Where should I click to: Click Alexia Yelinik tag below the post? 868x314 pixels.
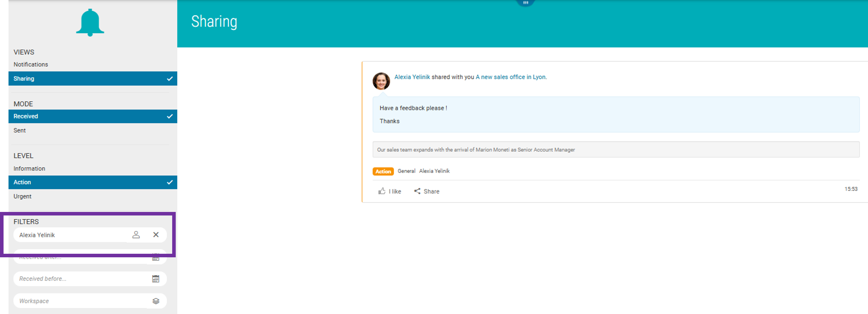(x=434, y=171)
